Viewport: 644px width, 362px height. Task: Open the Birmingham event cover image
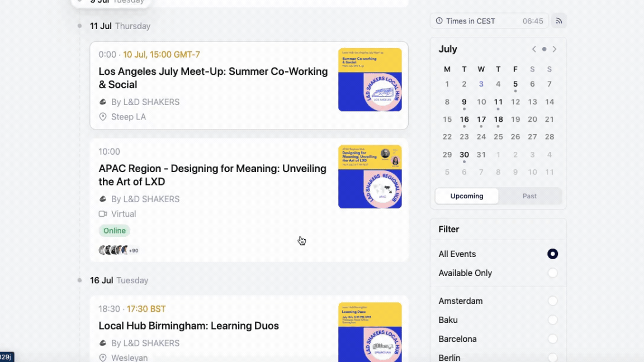tap(370, 332)
